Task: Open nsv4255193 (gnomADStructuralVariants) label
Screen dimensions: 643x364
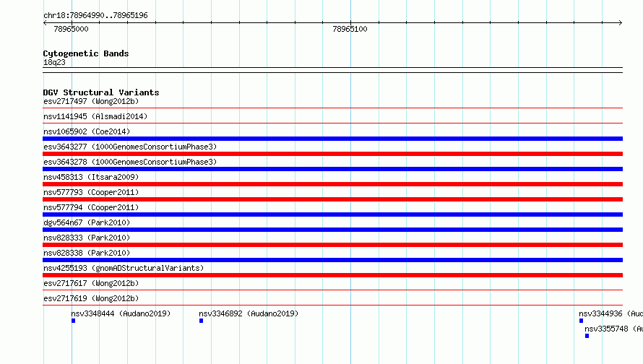Action: pos(124,268)
